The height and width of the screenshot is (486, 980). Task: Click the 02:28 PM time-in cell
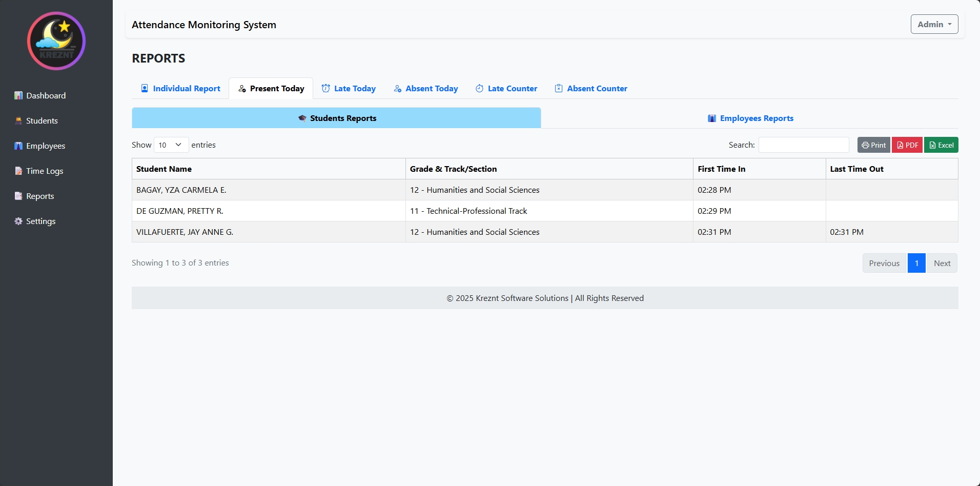coord(759,190)
